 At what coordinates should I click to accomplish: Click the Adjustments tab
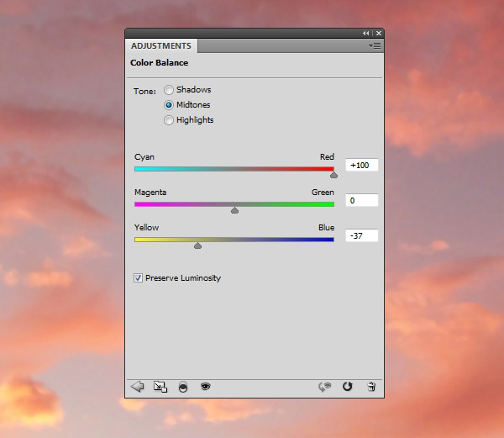[x=161, y=46]
